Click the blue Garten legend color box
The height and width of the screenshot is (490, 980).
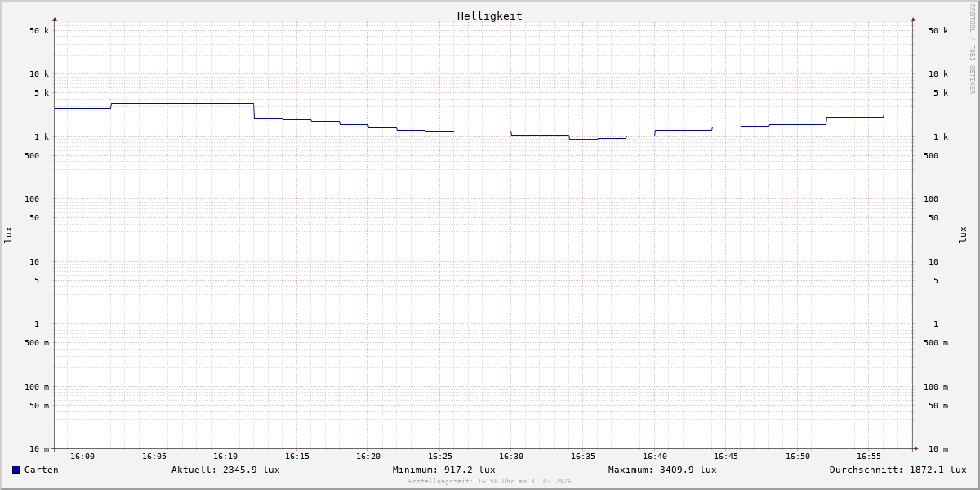[x=16, y=470]
